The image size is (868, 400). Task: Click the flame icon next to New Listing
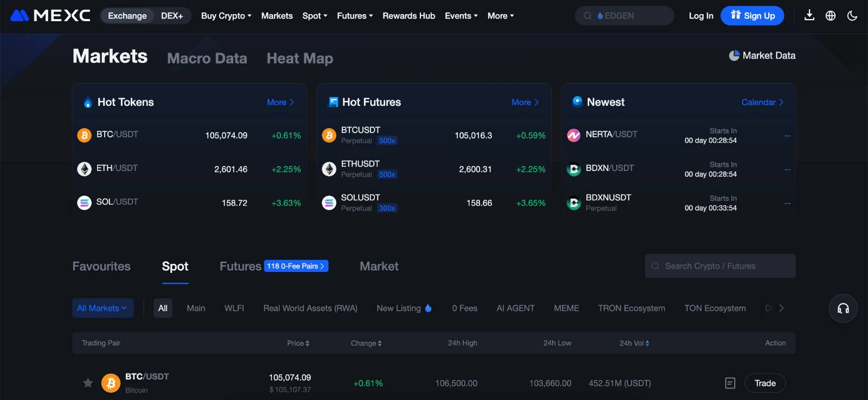coord(428,308)
